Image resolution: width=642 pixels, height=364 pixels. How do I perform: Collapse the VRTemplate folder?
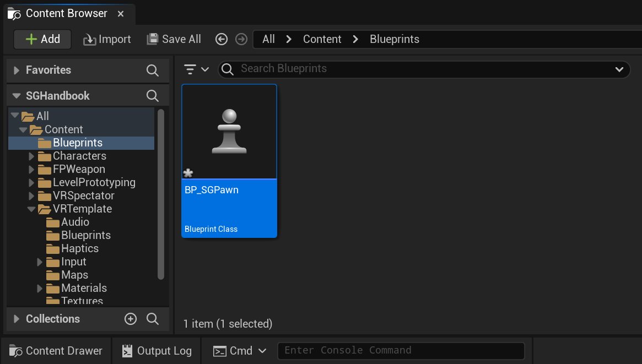coord(32,209)
